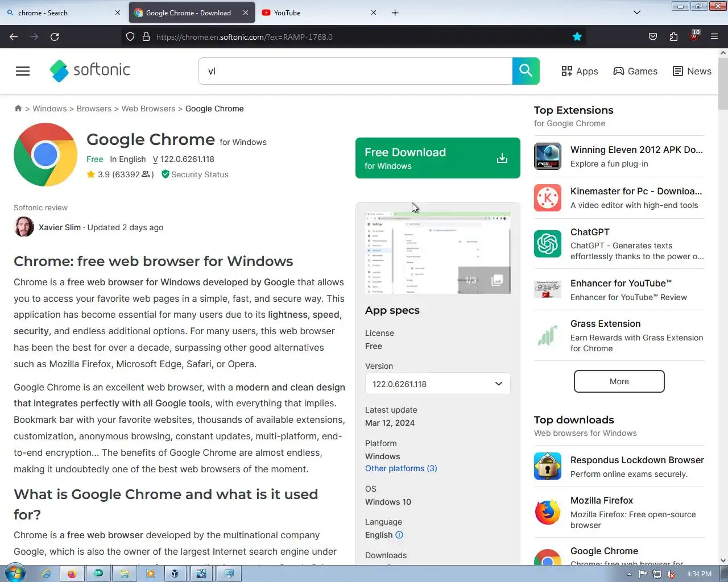Viewport: 728px width, 582px height.
Task: Click the 4:34 PM clock
Action: pyautogui.click(x=699, y=574)
